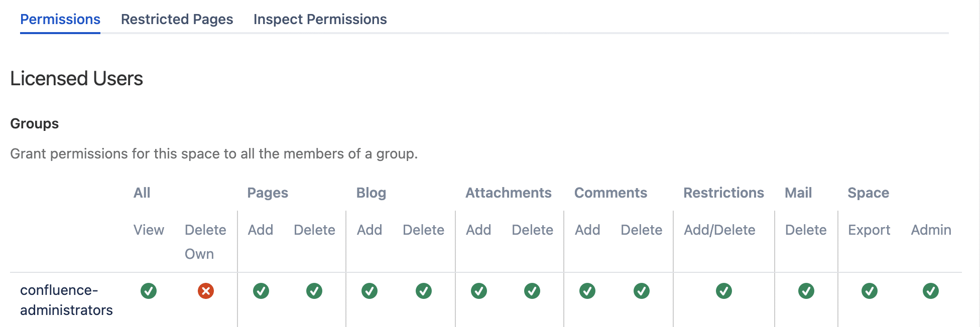Switch to the Restricted Pages tab
The width and height of the screenshot is (980, 327).
pyautogui.click(x=177, y=20)
